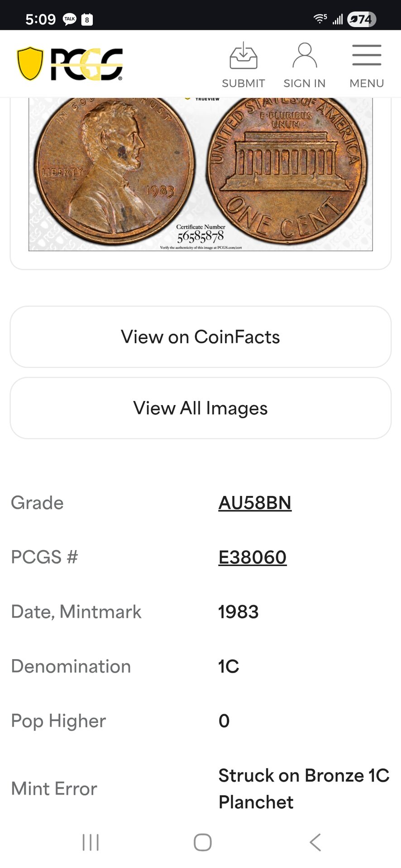Viewport: 401px width, 868px height.
Task: Open Android recent apps
Action: 91,842
